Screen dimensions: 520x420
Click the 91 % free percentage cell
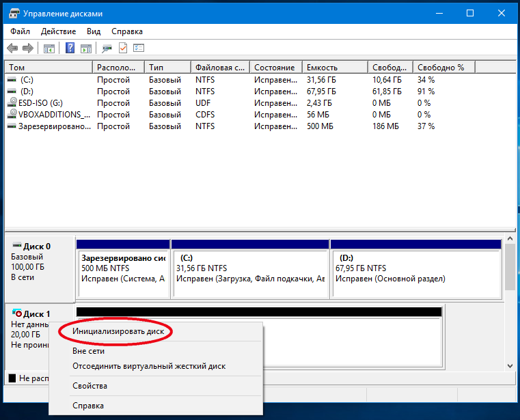coord(426,92)
